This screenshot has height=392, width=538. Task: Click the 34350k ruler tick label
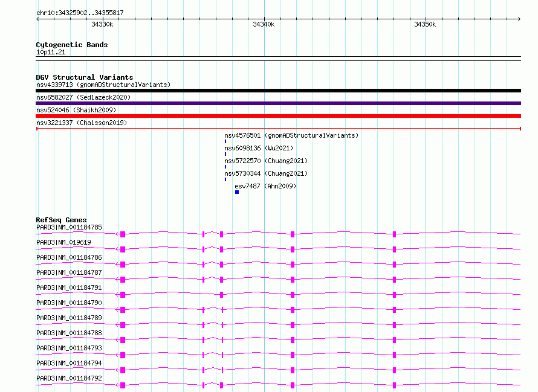(425, 24)
